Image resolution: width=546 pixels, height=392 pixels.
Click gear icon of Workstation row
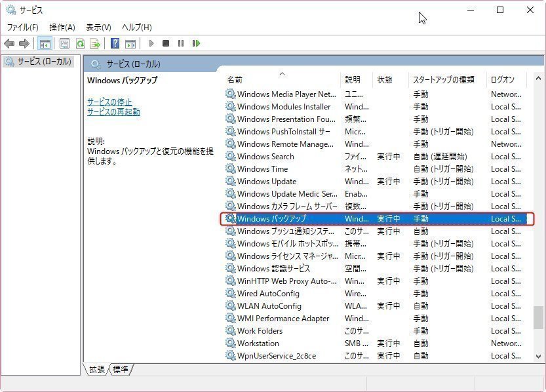point(230,343)
